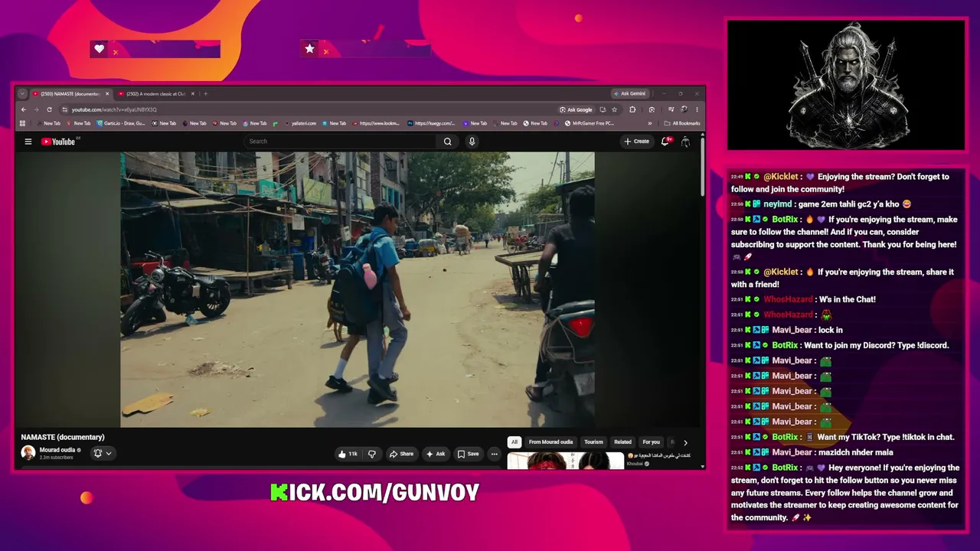The image size is (980, 551).
Task: Open the All Bookmarks folder
Action: pos(682,123)
